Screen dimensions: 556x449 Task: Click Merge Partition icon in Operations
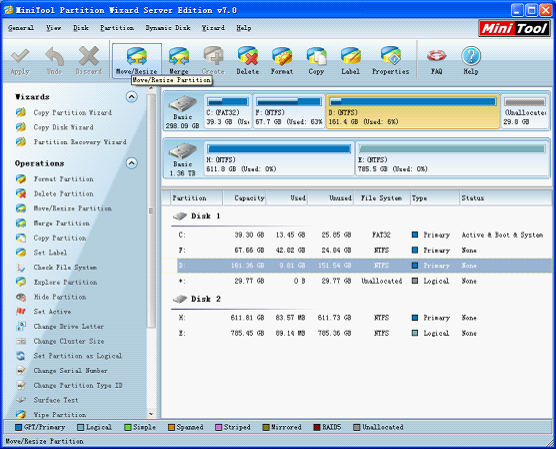point(21,223)
